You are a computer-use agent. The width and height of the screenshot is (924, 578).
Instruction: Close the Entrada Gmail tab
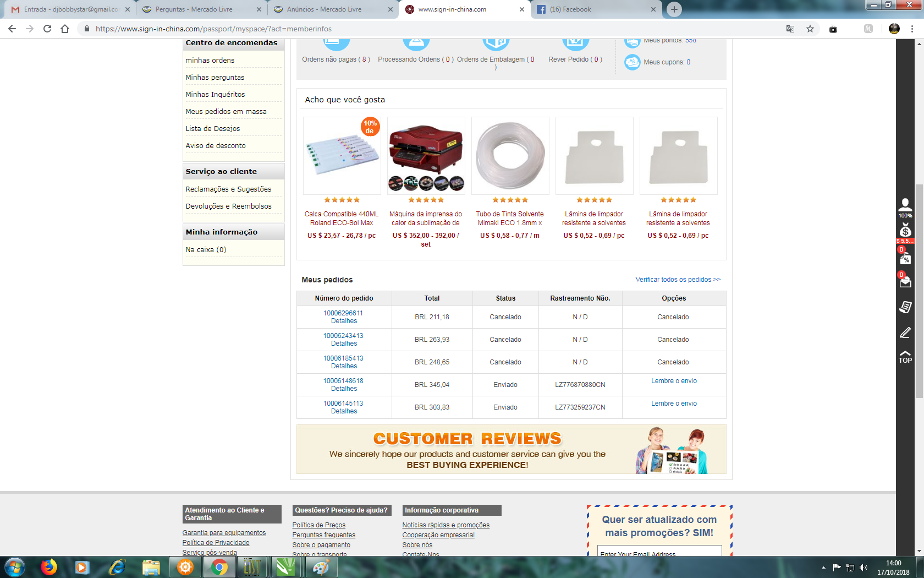(x=128, y=9)
